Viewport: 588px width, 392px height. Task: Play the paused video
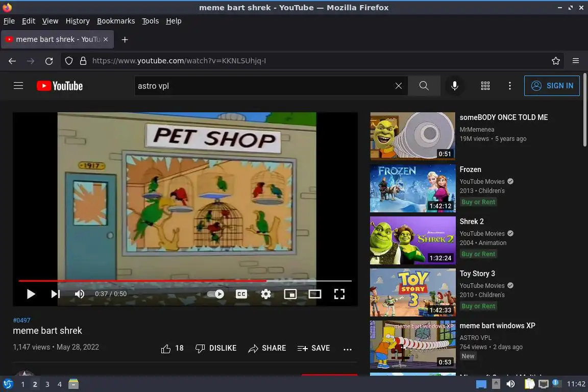point(31,294)
